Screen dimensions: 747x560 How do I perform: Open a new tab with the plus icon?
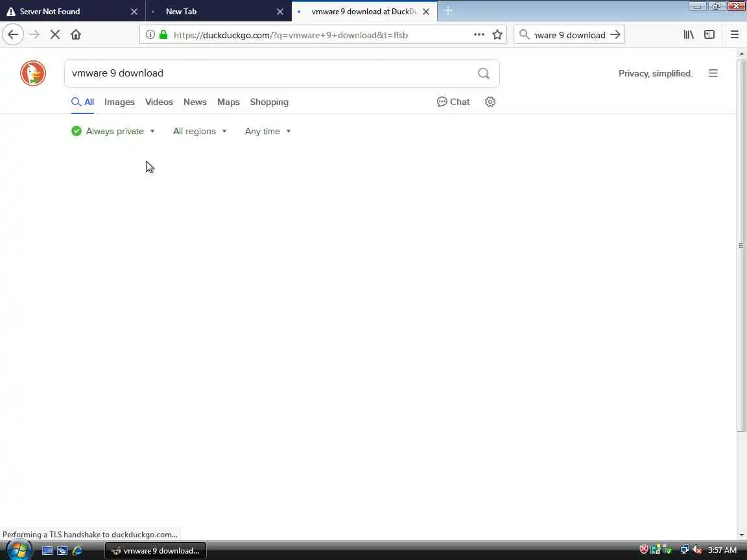(448, 11)
